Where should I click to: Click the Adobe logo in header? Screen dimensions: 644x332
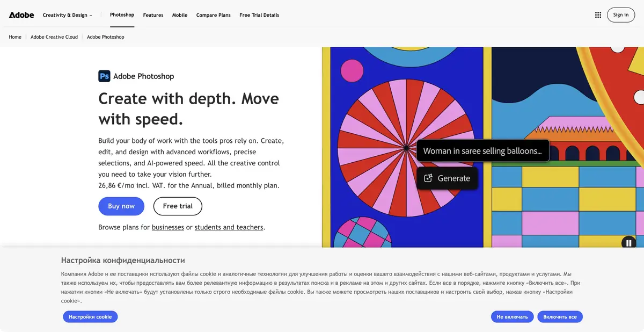21,15
